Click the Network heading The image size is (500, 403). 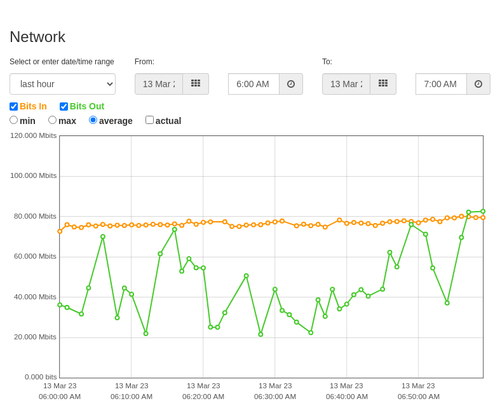[37, 37]
